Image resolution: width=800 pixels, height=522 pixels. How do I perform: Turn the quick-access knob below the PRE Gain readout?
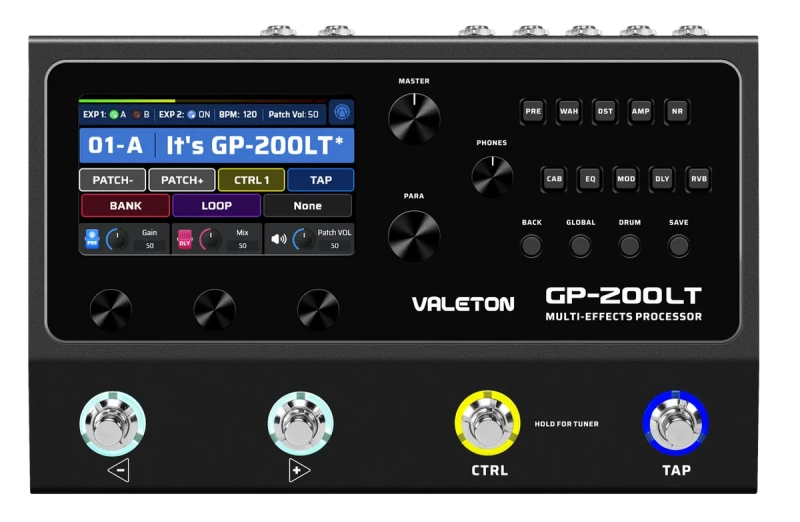[x=111, y=310]
